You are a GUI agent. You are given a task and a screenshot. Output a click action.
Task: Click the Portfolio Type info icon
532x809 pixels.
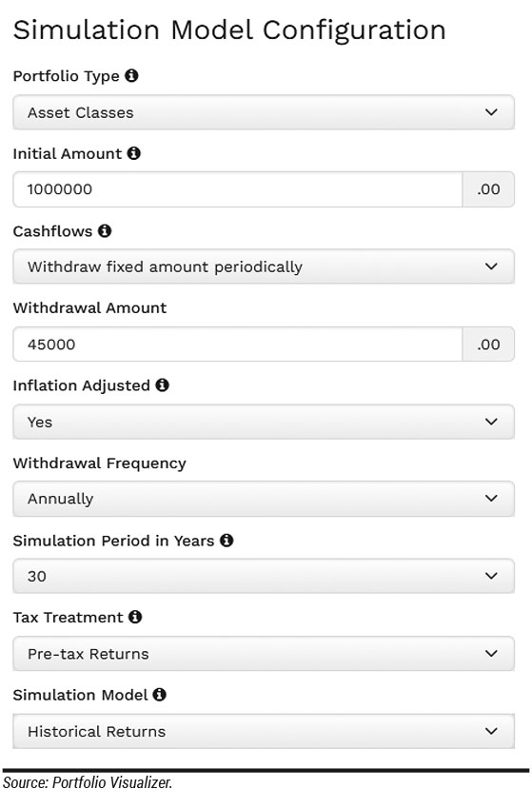131,76
